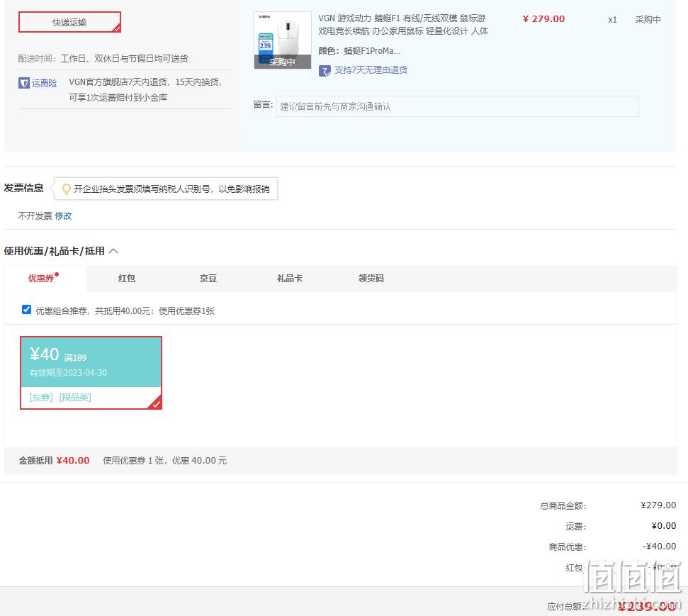Click the 商品优惠 -¥40.00 value
The image size is (688, 616).
pyautogui.click(x=659, y=547)
